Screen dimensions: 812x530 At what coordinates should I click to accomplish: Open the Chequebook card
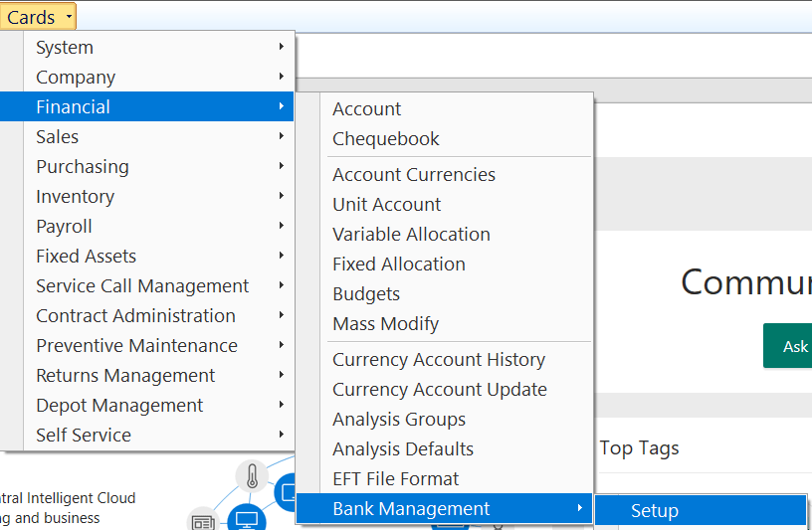pos(386,139)
